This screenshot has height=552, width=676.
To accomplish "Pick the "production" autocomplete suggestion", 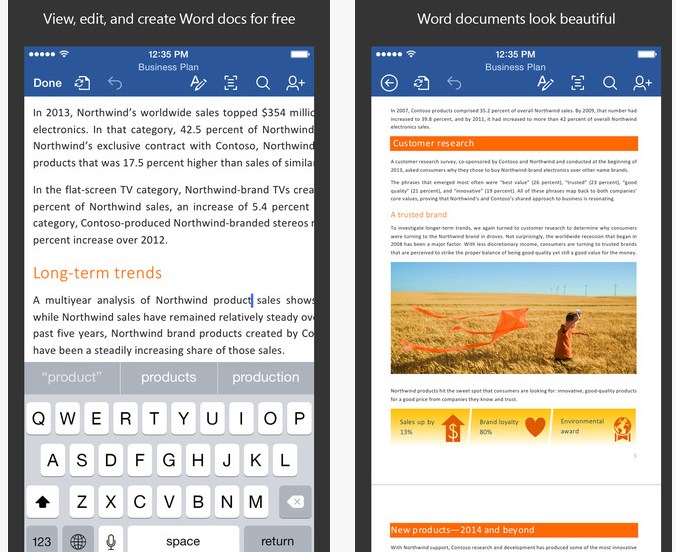I will click(265, 377).
